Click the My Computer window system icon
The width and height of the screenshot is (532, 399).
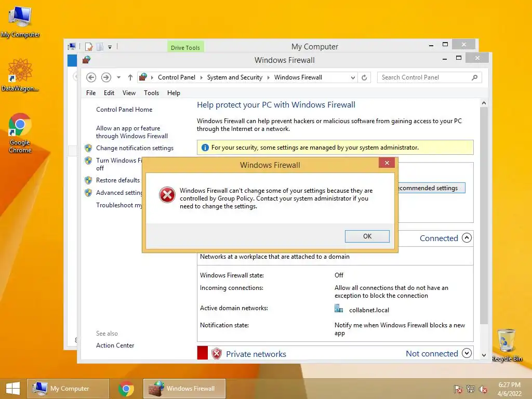(x=72, y=46)
